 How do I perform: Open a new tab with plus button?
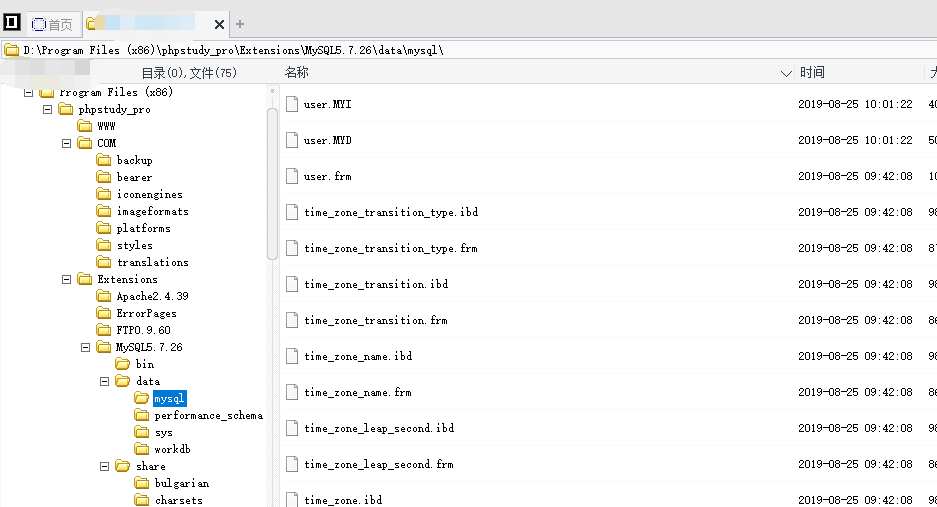coord(240,24)
